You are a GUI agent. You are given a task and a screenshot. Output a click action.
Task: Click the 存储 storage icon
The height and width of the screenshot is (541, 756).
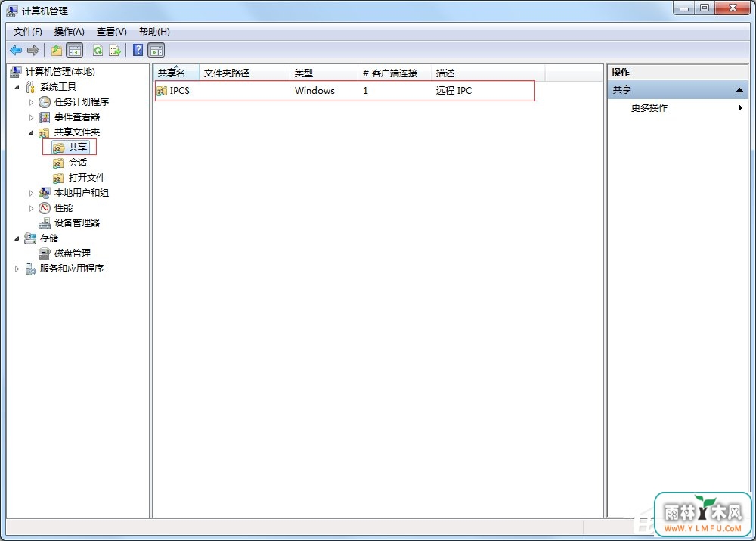click(x=30, y=238)
